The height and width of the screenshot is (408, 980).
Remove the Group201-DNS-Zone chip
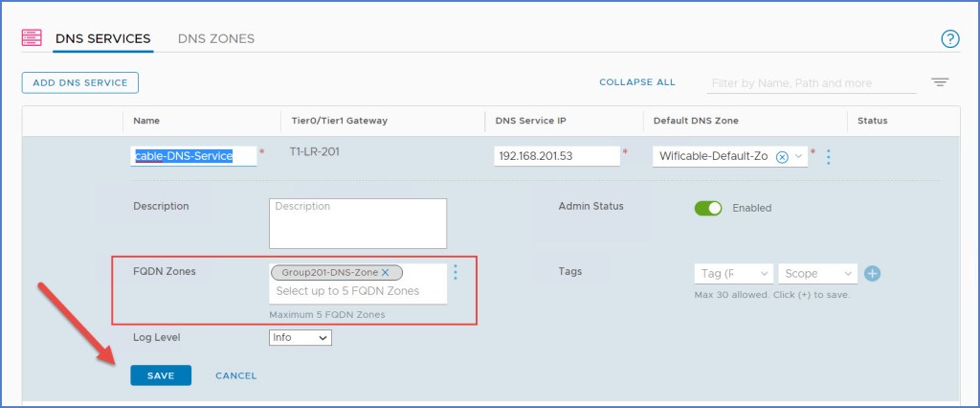[x=385, y=272]
